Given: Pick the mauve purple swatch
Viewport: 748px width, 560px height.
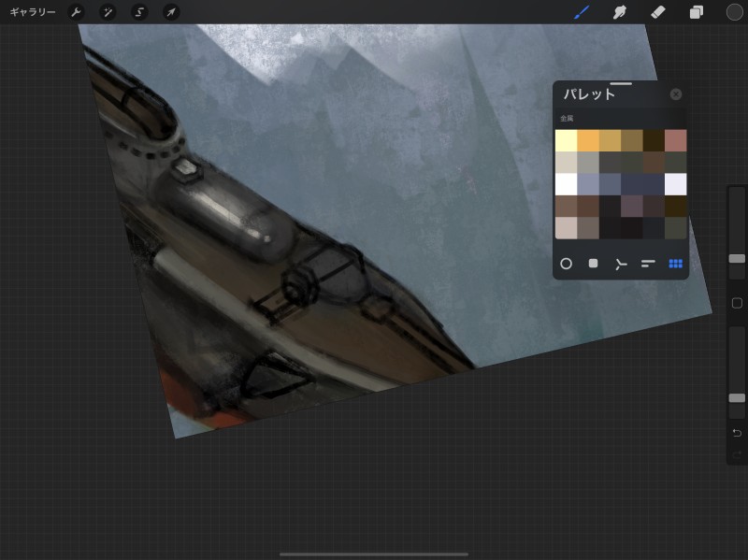Looking at the screenshot, I should pos(632,206).
